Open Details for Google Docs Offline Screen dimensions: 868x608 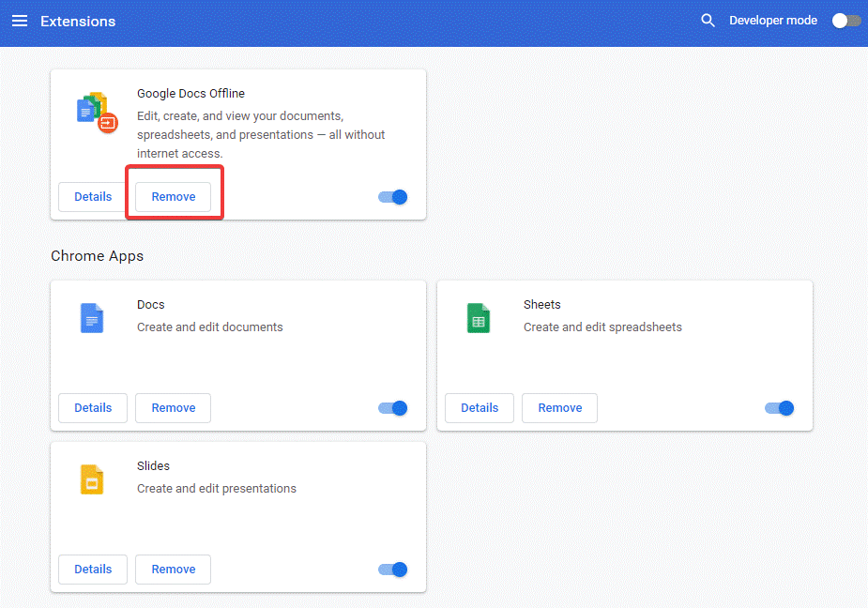coord(93,197)
